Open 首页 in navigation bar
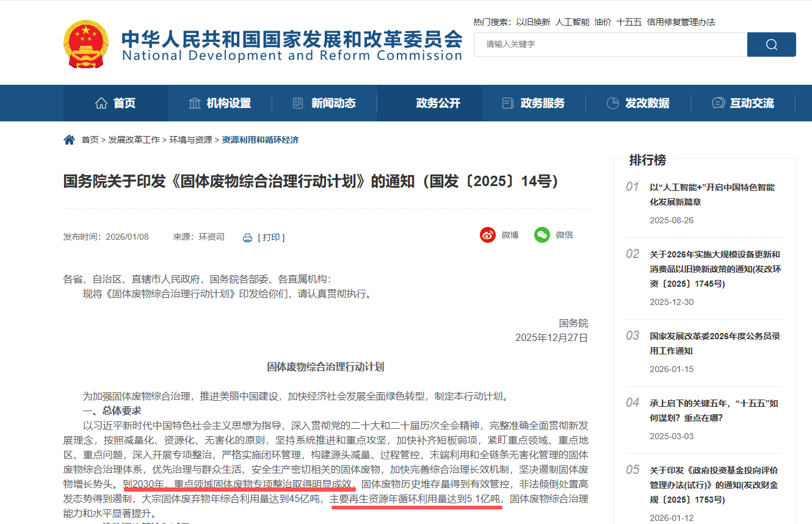Viewport: 812px width, 524px height. click(x=115, y=103)
